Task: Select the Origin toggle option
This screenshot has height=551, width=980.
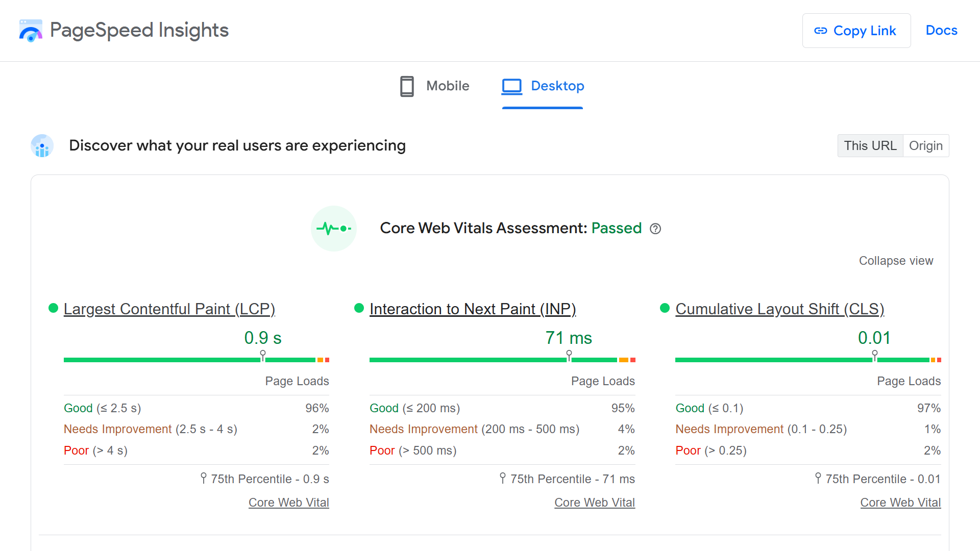Action: coord(926,146)
